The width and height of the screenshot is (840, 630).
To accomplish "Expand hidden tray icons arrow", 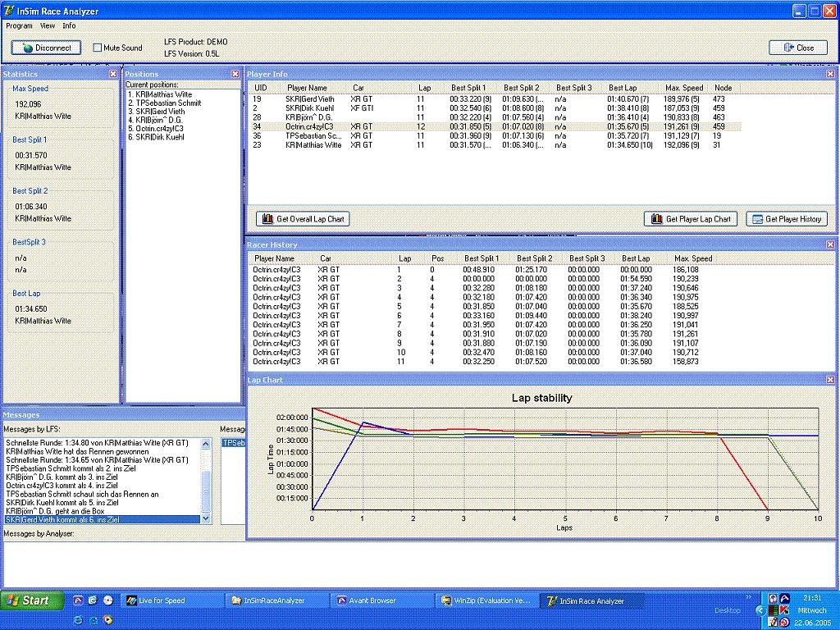I will (x=760, y=610).
